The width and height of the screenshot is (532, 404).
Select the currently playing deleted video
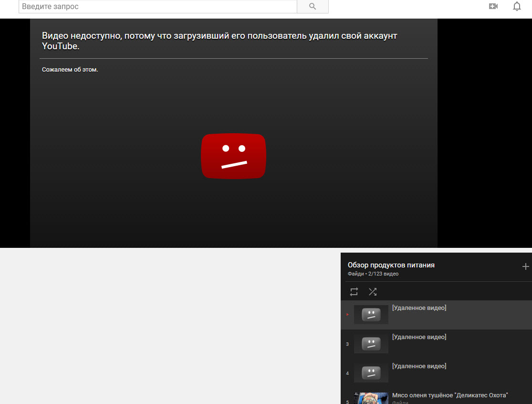[x=436, y=315]
